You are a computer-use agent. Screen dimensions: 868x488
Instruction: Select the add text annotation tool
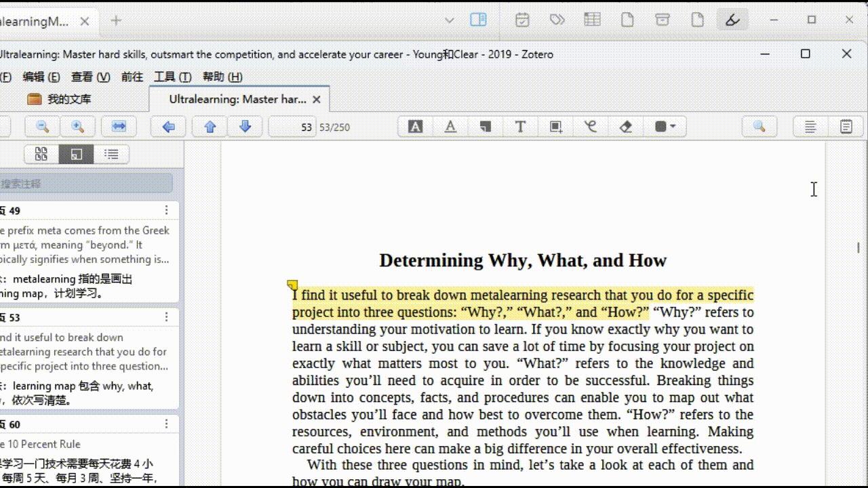[520, 127]
